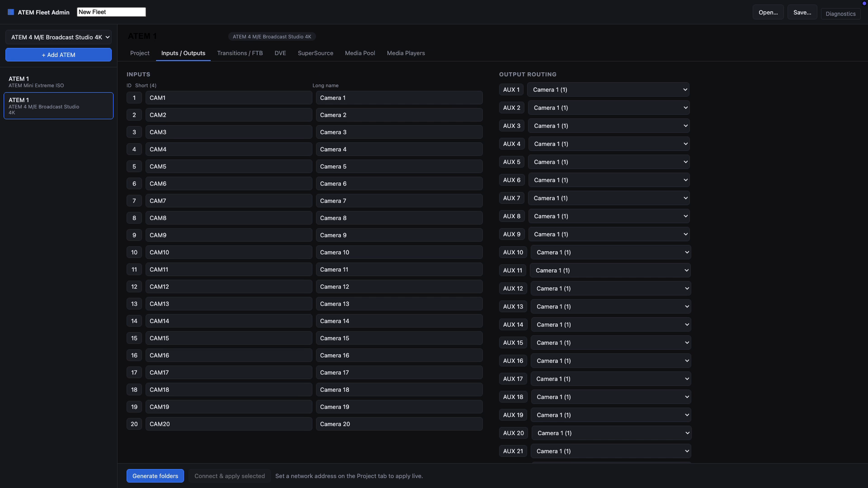868x488 pixels.
Task: Edit the Camera 1 long name field
Action: click(x=399, y=98)
